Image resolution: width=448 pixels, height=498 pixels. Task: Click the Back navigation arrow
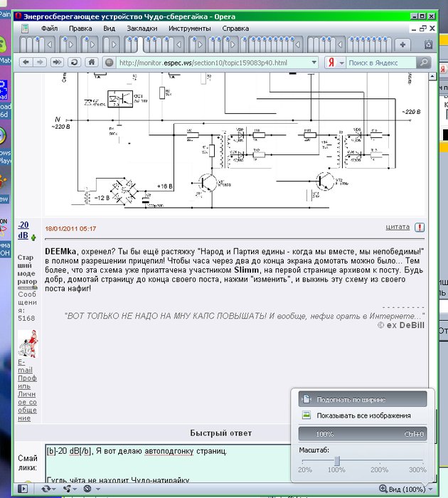(x=23, y=63)
